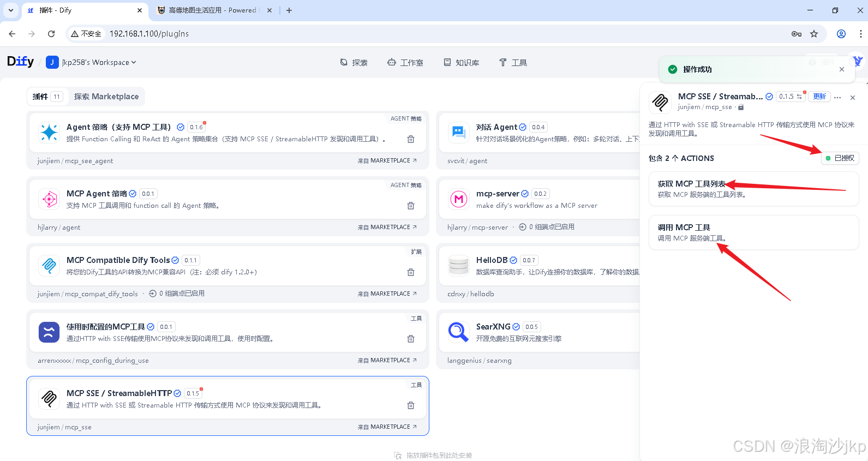Switch to the 高德地图生活应用 browser tab

click(214, 10)
